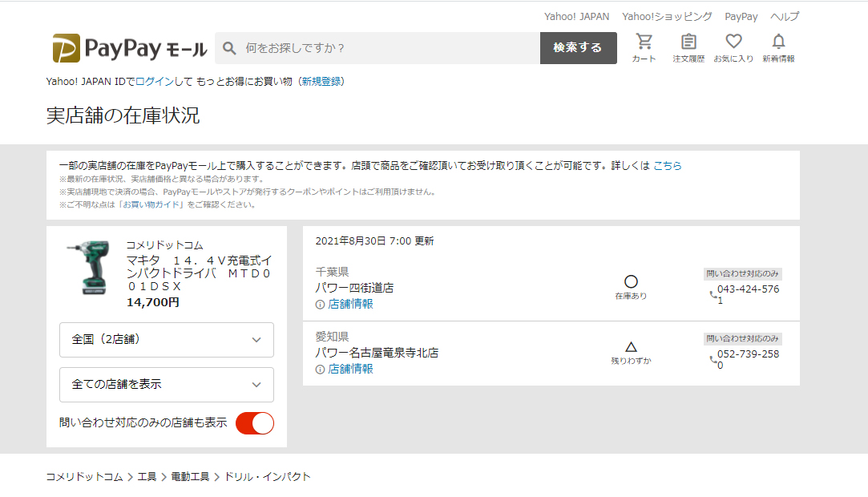Click phone icon next to 052-739-2580
Viewport: 868px width, 497px height.
[713, 359]
